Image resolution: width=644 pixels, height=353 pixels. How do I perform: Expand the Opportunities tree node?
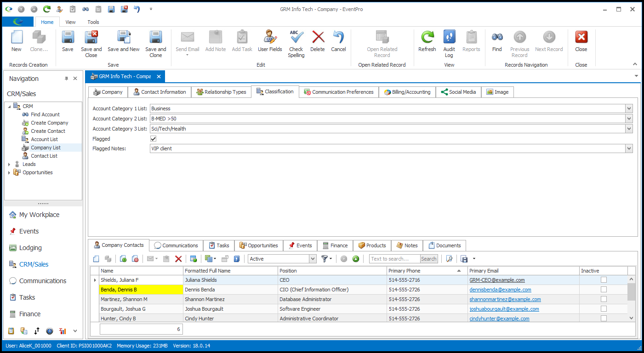pyautogui.click(x=9, y=172)
